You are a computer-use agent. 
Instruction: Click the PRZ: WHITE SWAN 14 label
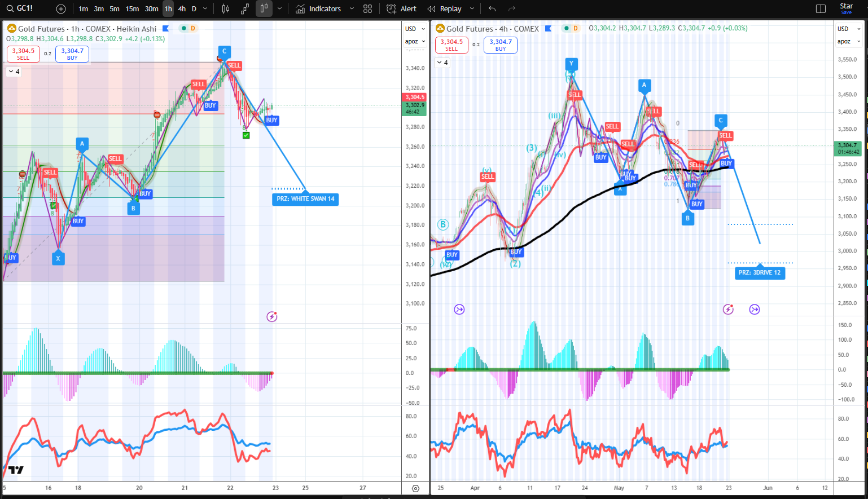click(305, 198)
